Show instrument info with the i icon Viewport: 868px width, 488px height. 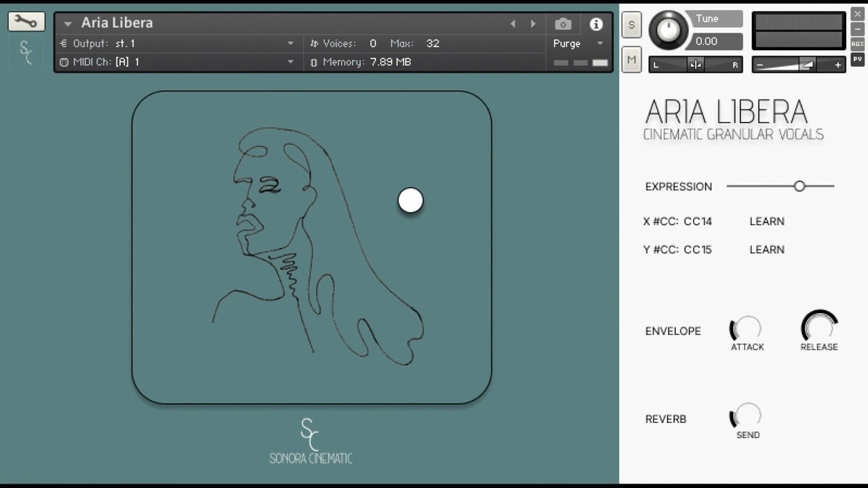point(596,24)
